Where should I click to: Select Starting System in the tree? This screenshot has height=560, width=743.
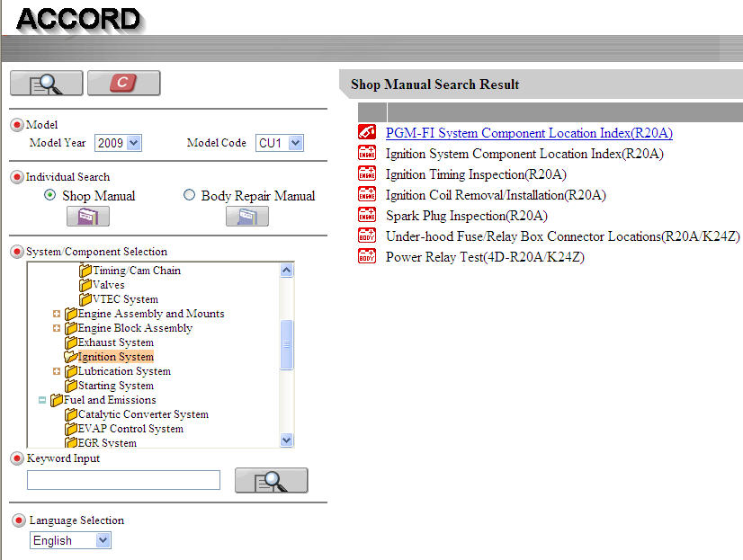tap(116, 386)
